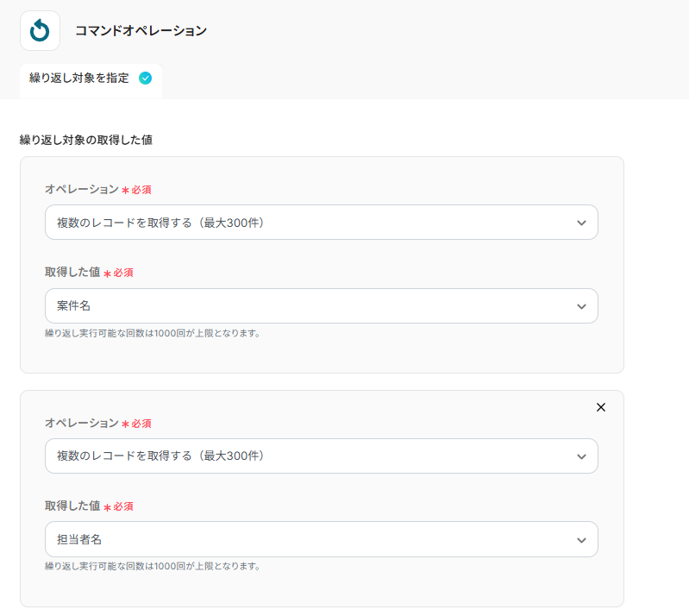The image size is (689, 616).
Task: Expand the chevron beside 案件名
Action: click(581, 306)
